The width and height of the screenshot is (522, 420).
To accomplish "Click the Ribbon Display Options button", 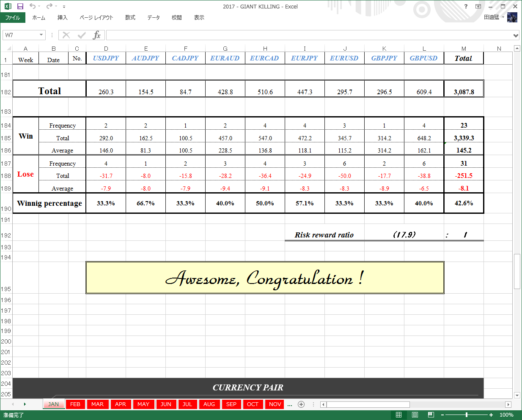I will coord(478,6).
